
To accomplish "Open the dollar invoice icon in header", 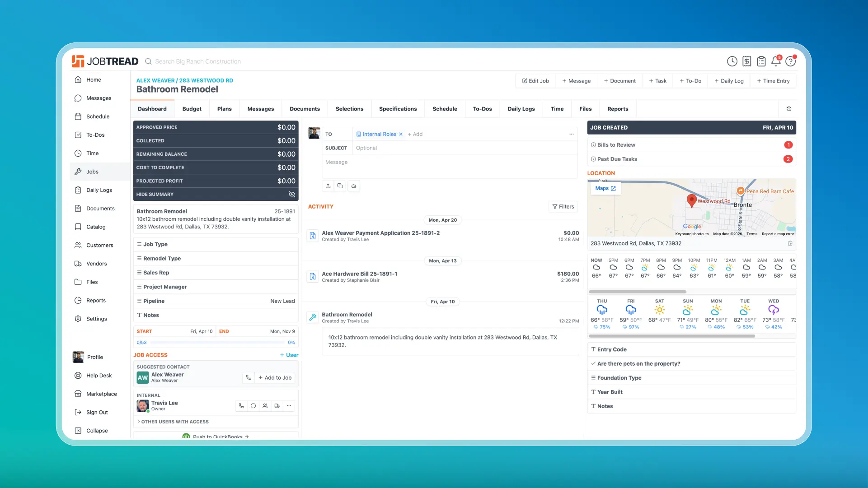I will coord(747,61).
